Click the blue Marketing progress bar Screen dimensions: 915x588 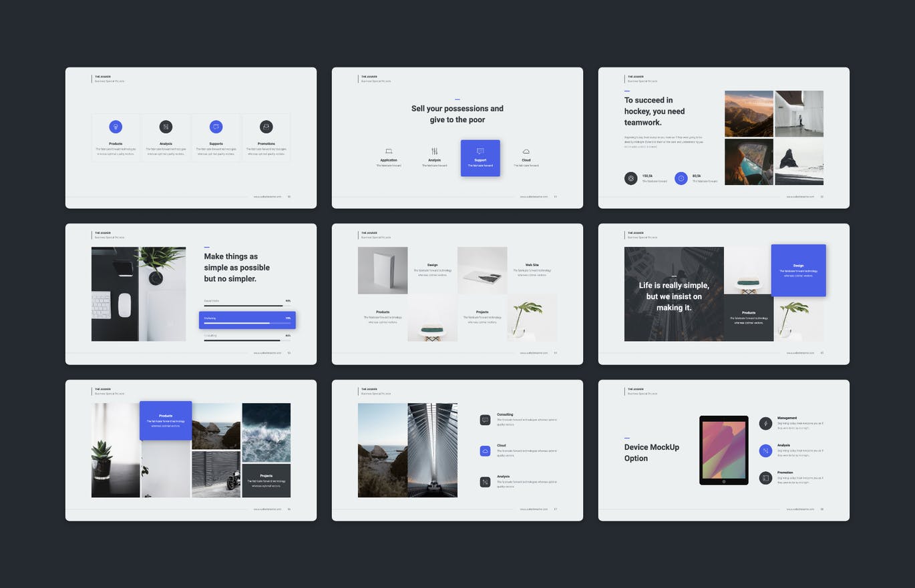pyautogui.click(x=247, y=320)
